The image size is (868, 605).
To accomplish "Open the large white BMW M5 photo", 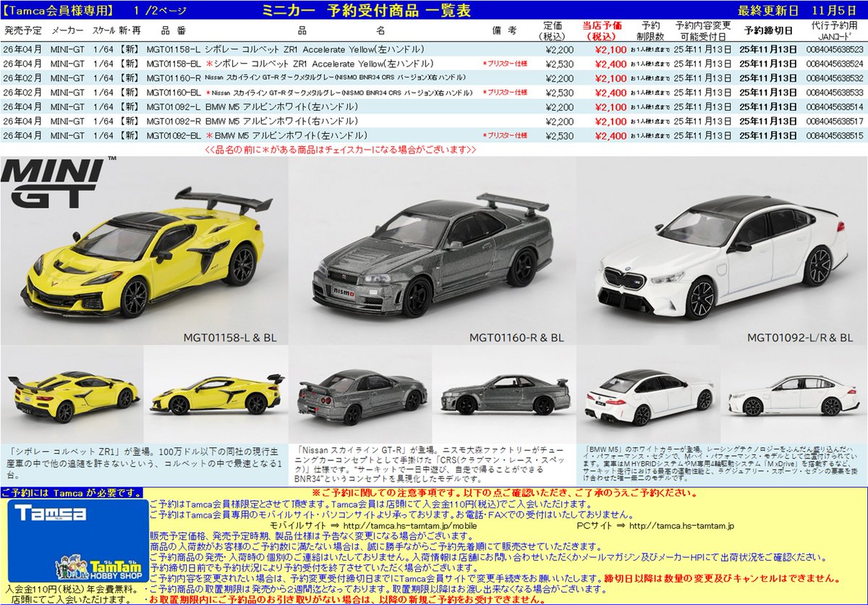I will pyautogui.click(x=722, y=252).
